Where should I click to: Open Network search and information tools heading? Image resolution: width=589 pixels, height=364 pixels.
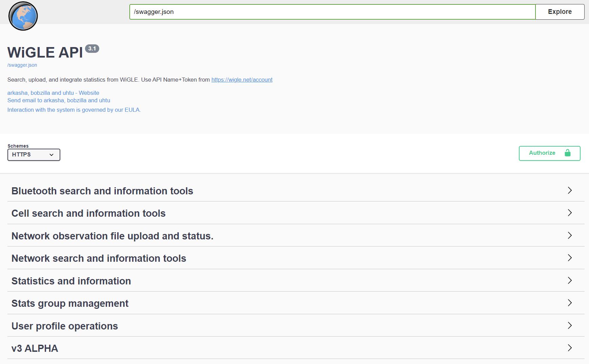[x=99, y=258]
